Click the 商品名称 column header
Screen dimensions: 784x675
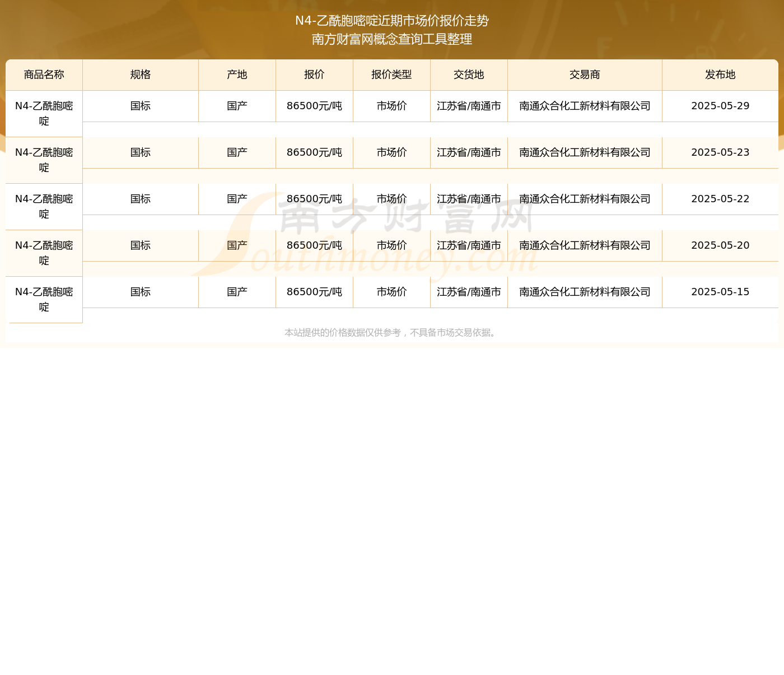pos(44,75)
